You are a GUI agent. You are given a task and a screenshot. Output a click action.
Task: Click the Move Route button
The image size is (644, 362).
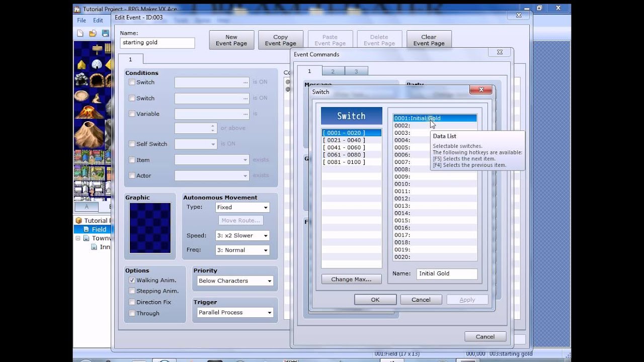[241, 220]
